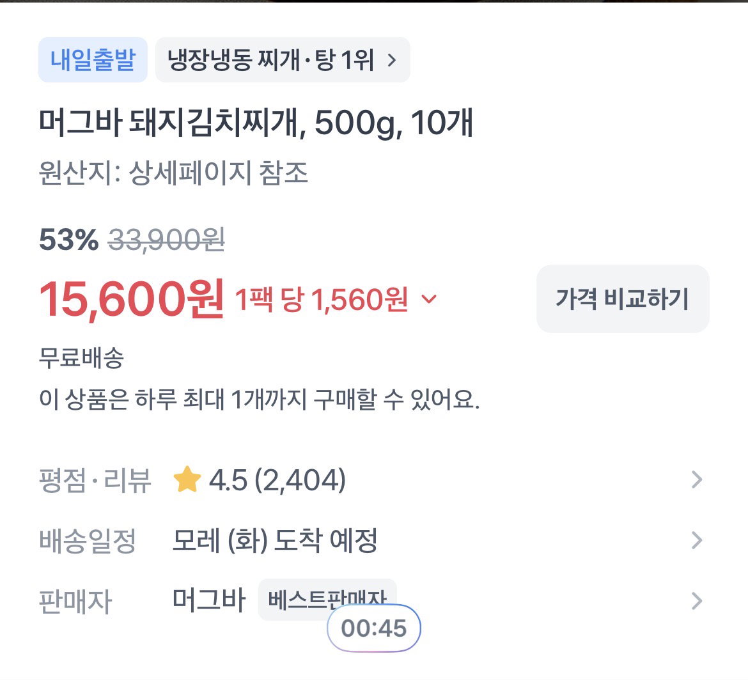This screenshot has height=700, width=748.
Task: Click the yellow star rating icon
Action: coord(187,479)
